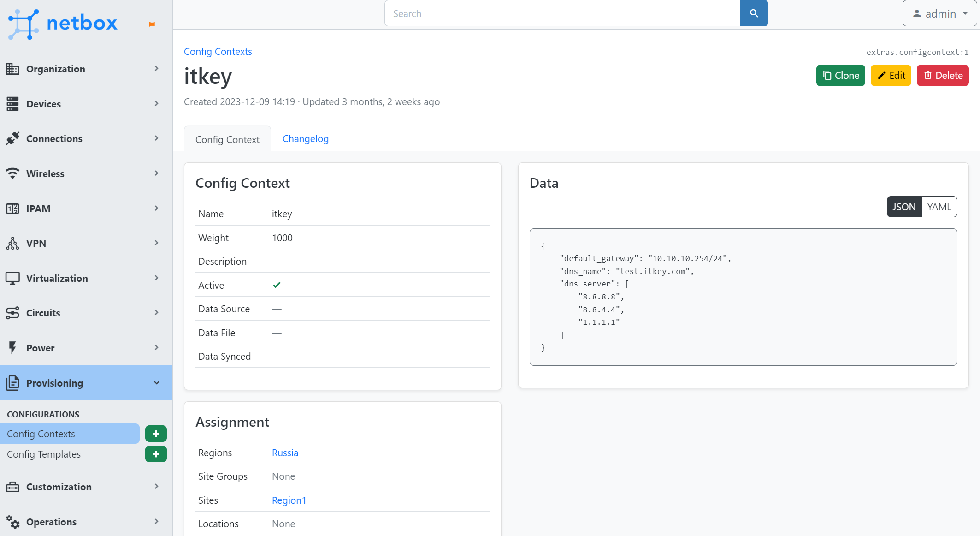980x536 pixels.
Task: Open the admin account dropdown
Action: click(939, 13)
